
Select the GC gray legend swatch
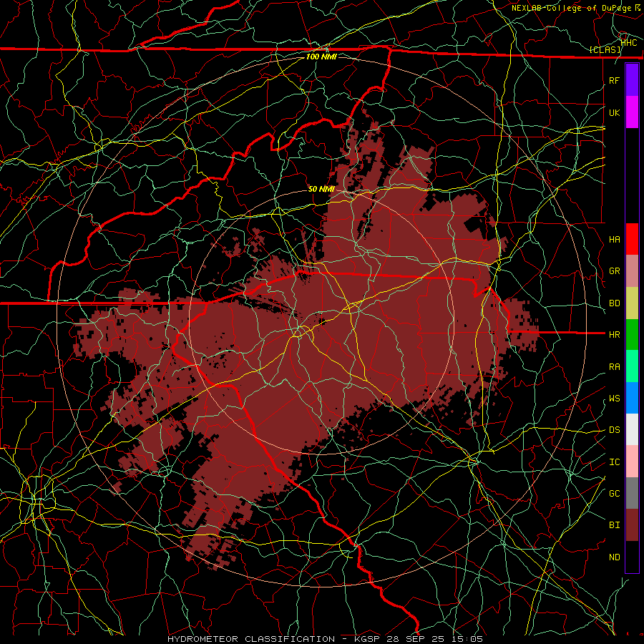pos(632,493)
